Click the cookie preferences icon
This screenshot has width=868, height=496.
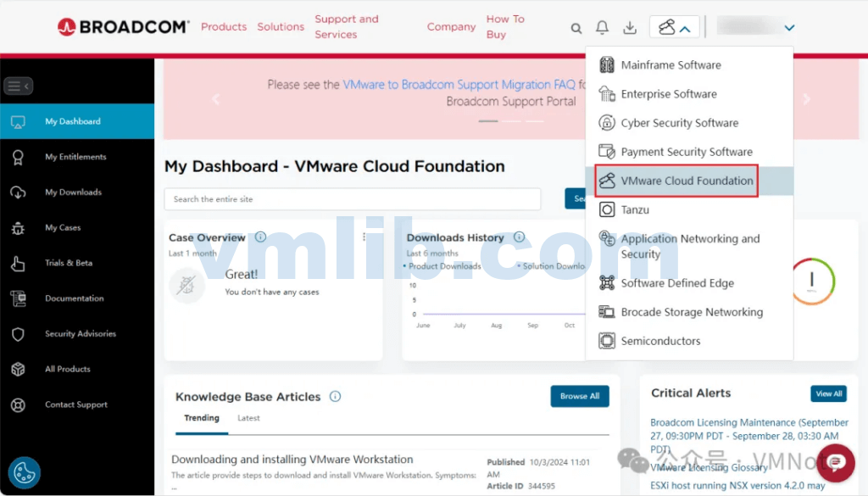25,473
